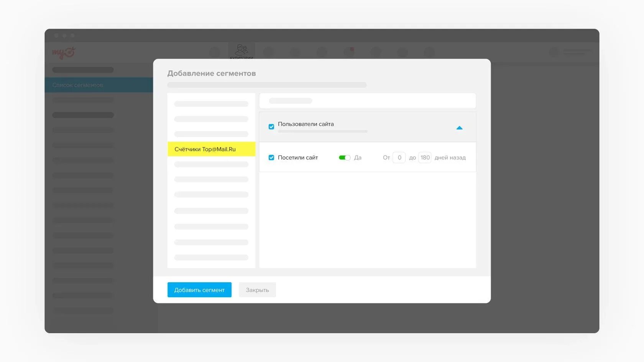Click the Добавление сегментов heading

pyautogui.click(x=212, y=73)
